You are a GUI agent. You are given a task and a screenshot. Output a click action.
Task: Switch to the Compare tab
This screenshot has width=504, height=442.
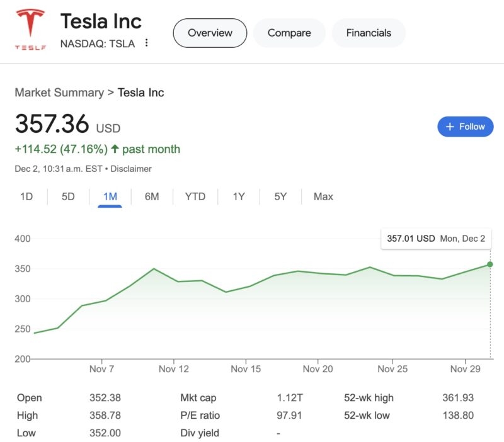tap(289, 33)
